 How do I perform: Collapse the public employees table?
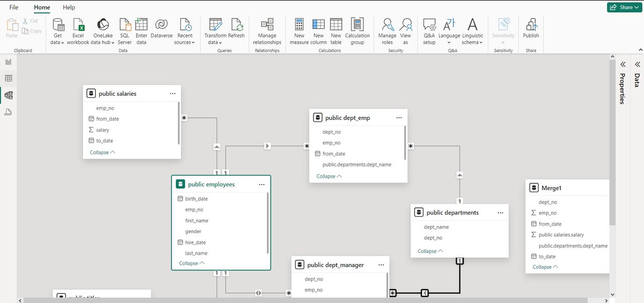pos(192,263)
